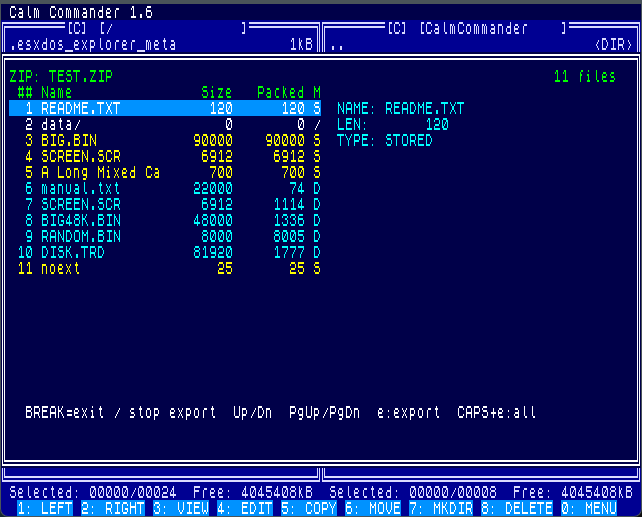Click the right panel <DIR> marker
This screenshot has width=642, height=517.
pyautogui.click(x=613, y=44)
